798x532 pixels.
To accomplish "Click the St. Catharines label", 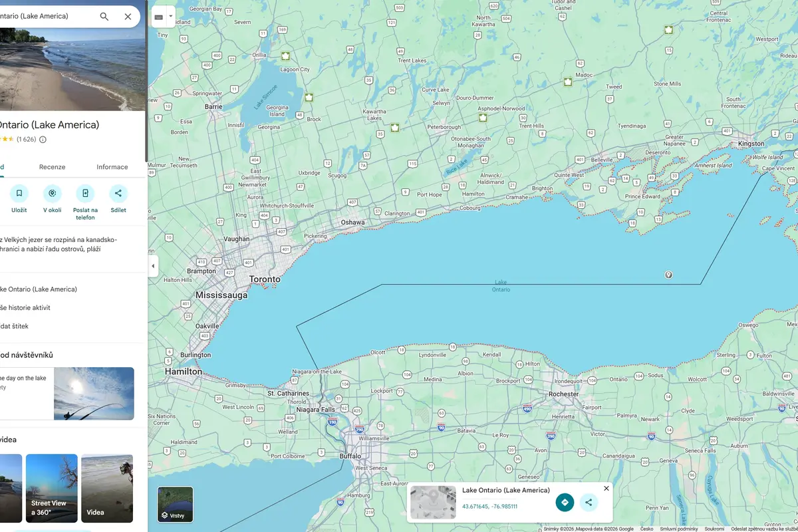I will click(288, 394).
